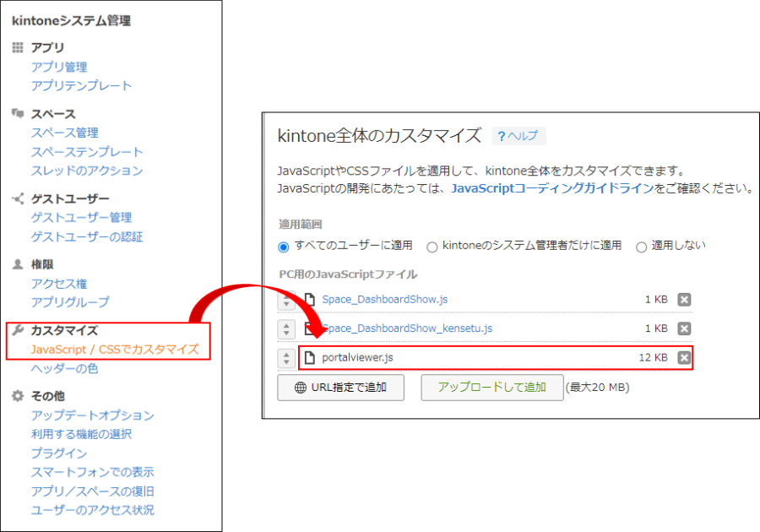Open ゲストユーザーの認証 link
The height and width of the screenshot is (532, 760).
pyautogui.click(x=87, y=236)
